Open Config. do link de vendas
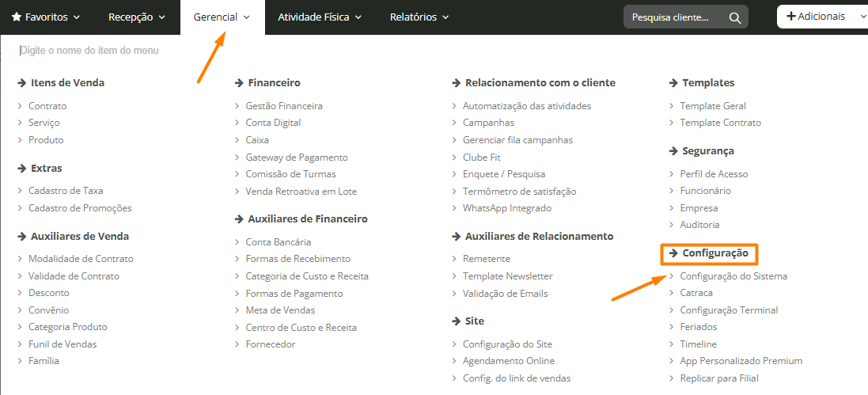Viewport: 868px width, 395px height. (x=517, y=378)
